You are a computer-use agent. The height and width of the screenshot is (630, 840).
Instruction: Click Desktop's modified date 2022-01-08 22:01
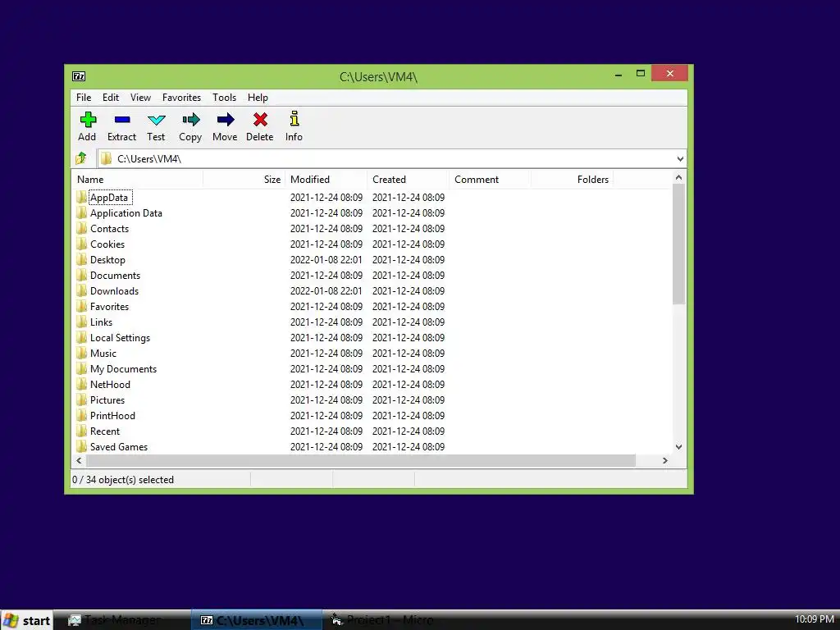(x=326, y=260)
